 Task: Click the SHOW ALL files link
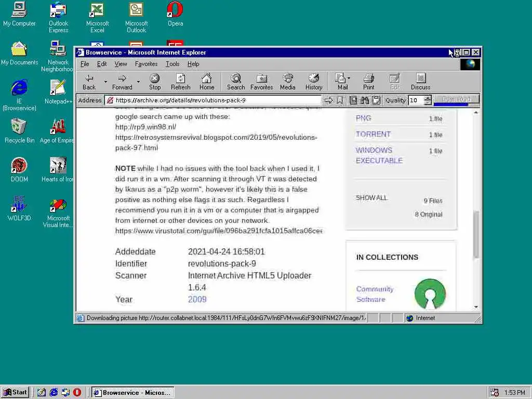(371, 198)
